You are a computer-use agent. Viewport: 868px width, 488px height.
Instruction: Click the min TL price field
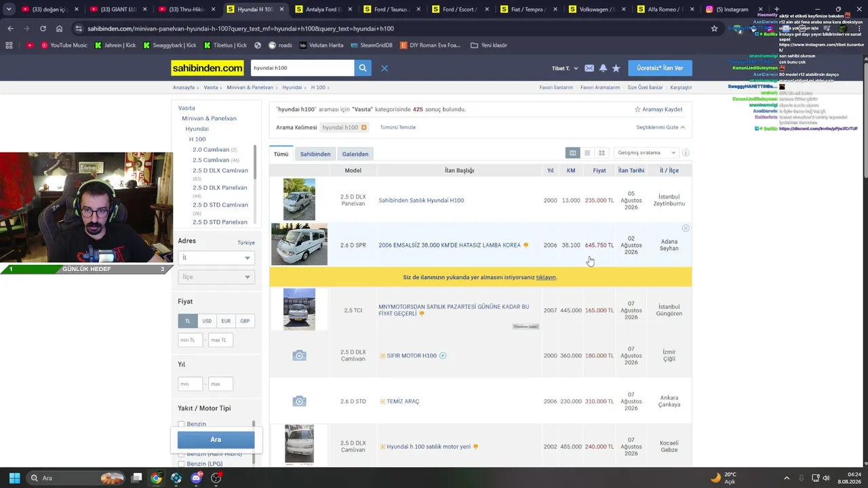(190, 340)
